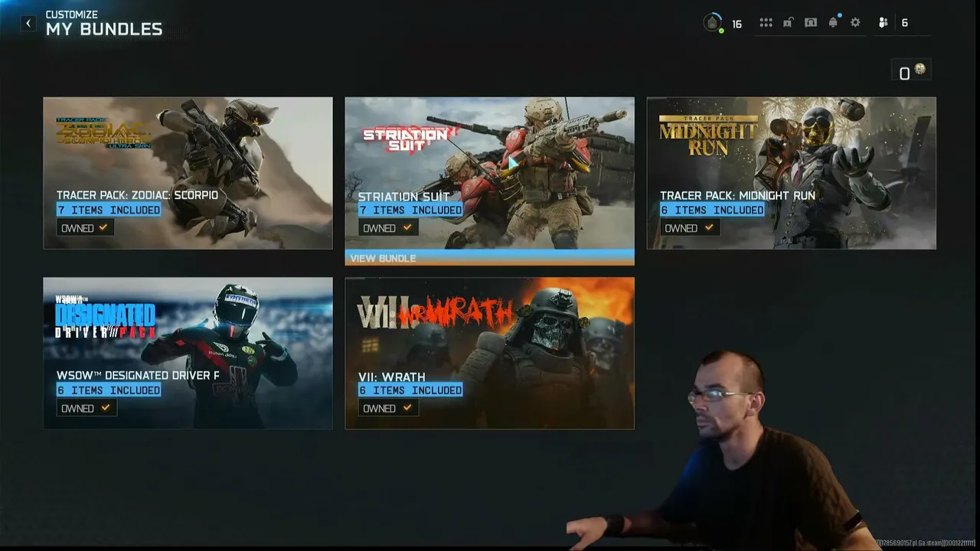Click "6 Items Included" on Midnight Run
The width and height of the screenshot is (980, 551).
click(712, 210)
